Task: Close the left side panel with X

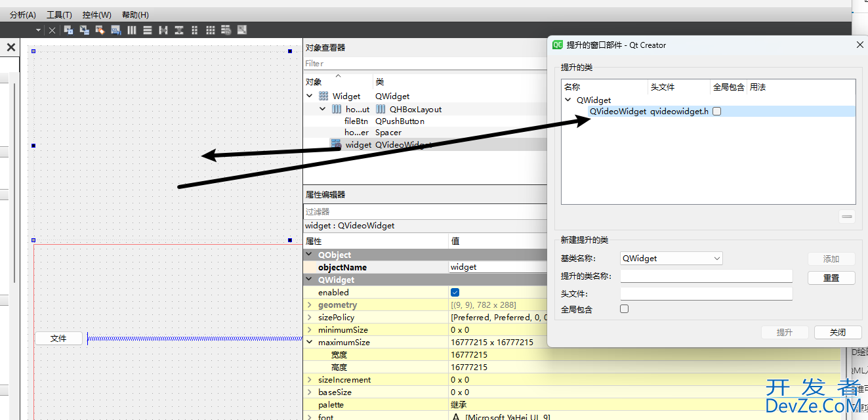Action: (10, 47)
